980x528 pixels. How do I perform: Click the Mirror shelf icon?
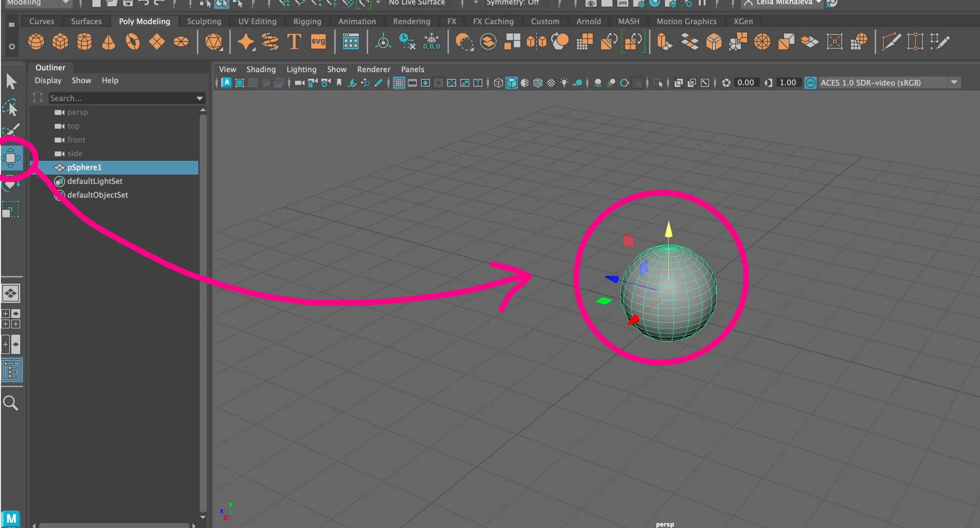coord(537,42)
